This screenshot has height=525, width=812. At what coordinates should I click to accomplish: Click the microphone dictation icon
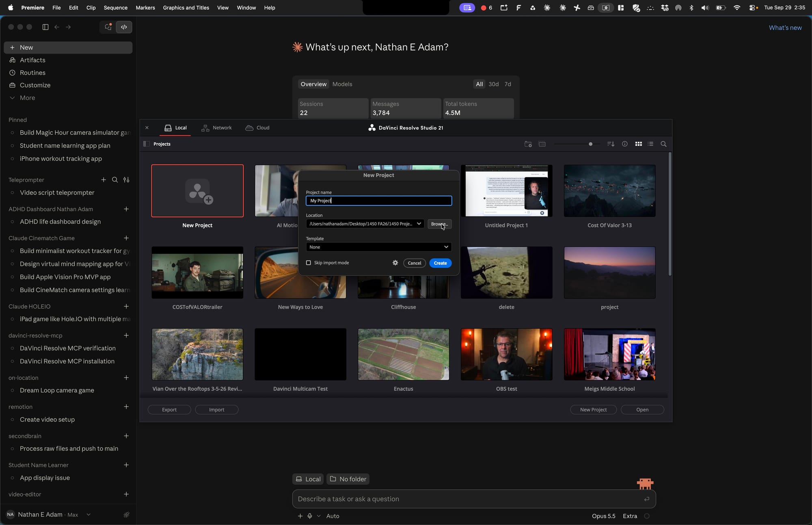[310, 516]
